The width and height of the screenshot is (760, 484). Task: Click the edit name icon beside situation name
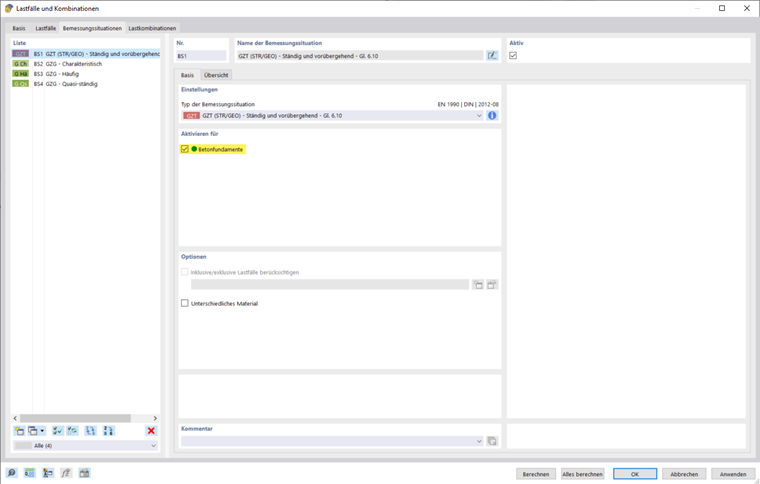click(492, 56)
